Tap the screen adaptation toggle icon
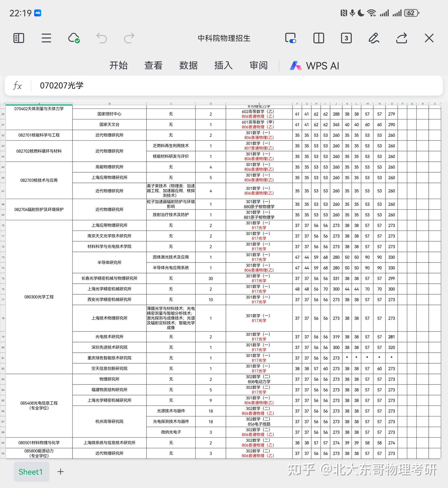Viewport: 448px width, 488px height. click(x=291, y=38)
